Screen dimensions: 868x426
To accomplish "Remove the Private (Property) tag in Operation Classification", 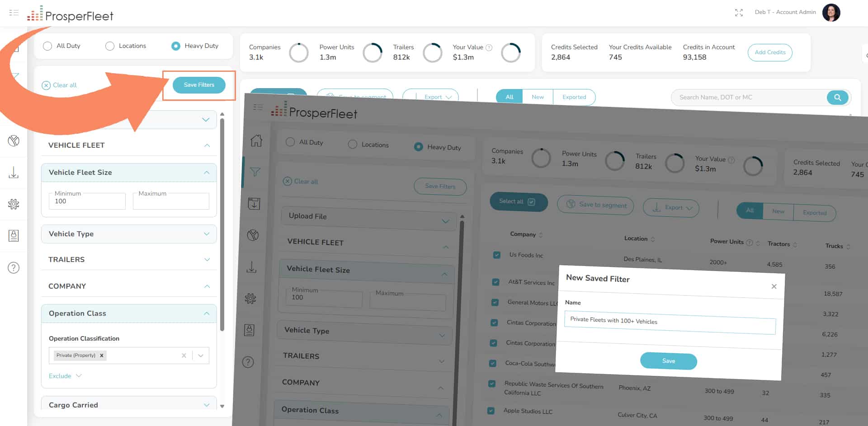I will coord(102,356).
